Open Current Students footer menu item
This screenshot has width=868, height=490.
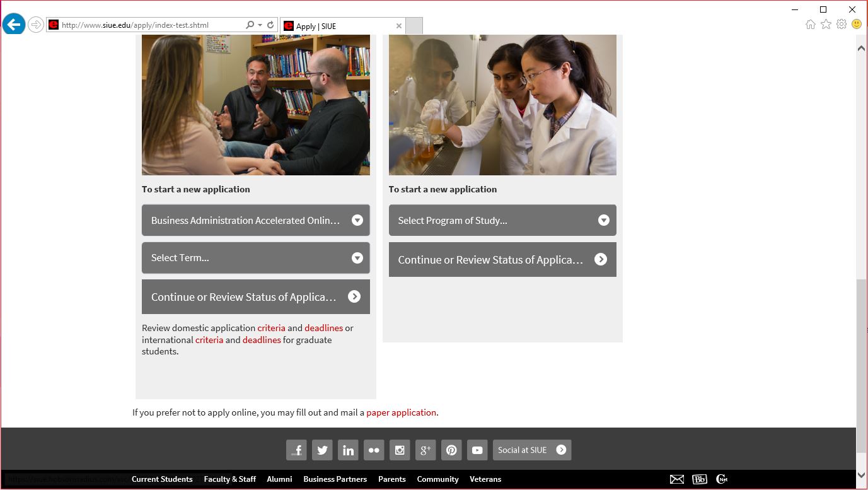pyautogui.click(x=162, y=479)
